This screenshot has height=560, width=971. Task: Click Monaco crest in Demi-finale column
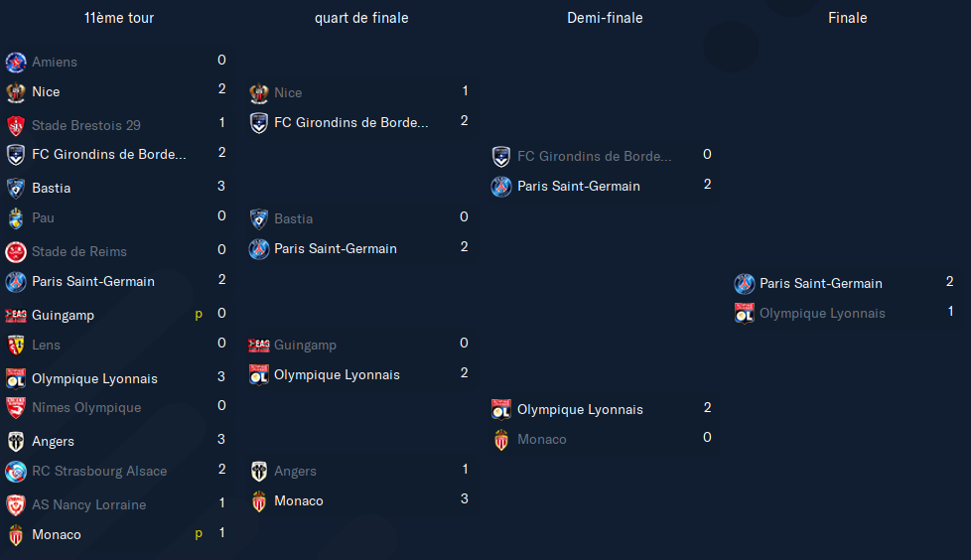click(x=501, y=440)
